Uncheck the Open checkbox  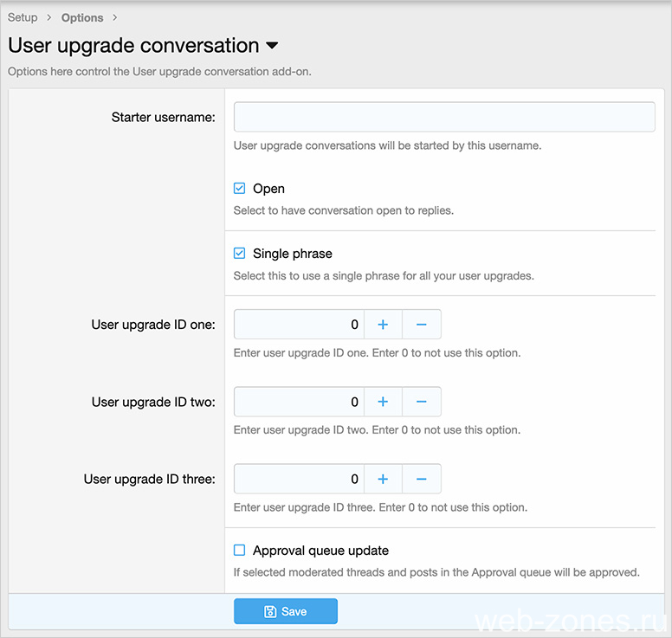(x=240, y=189)
